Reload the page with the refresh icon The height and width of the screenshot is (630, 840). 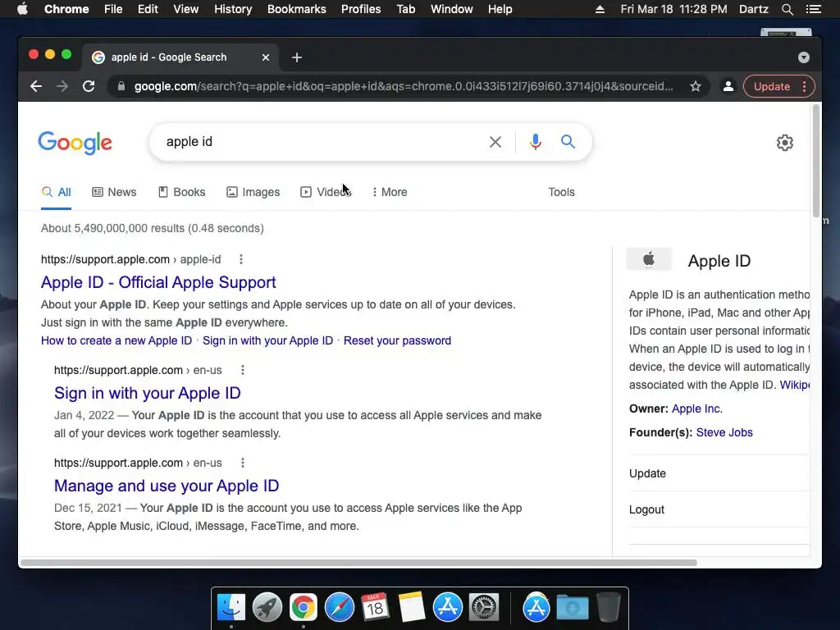[89, 86]
